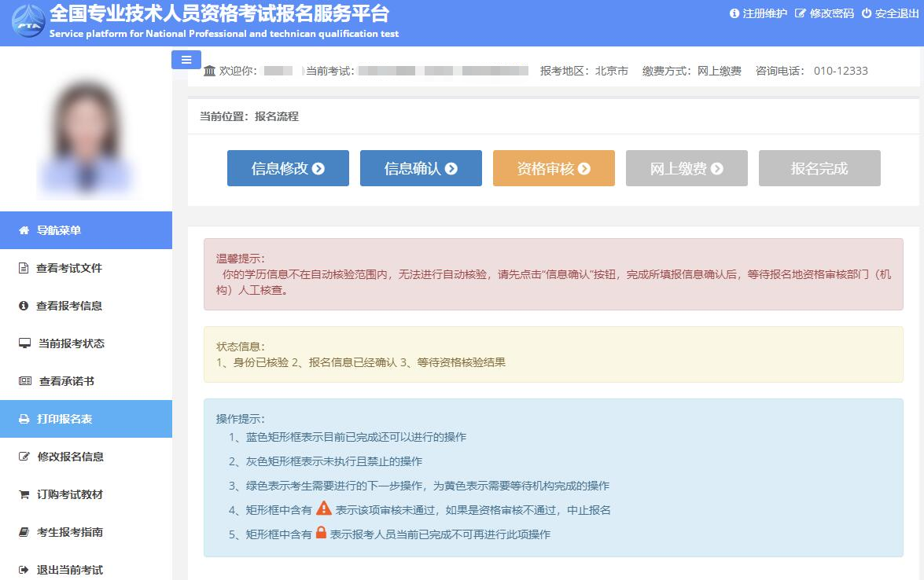This screenshot has width=924, height=580.
Task: Select 查看报考信息 menu item
Action: [69, 306]
